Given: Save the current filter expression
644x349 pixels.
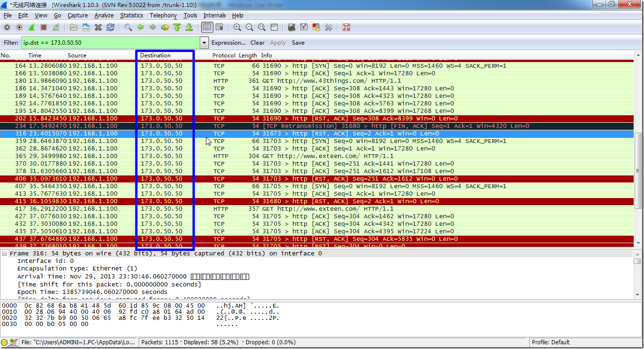Looking at the screenshot, I should point(298,43).
